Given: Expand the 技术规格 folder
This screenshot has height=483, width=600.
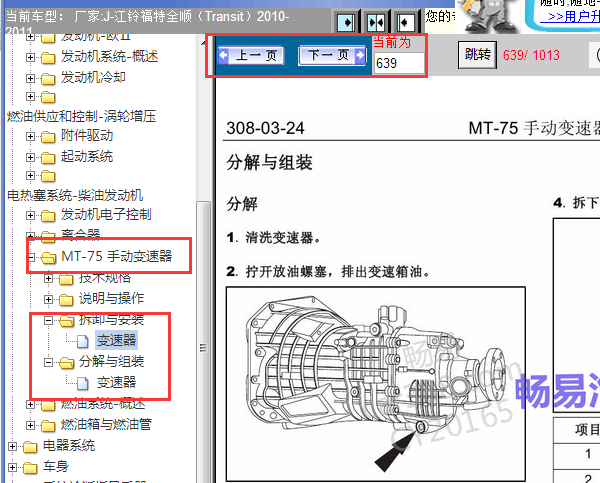Looking at the screenshot, I should point(48,278).
